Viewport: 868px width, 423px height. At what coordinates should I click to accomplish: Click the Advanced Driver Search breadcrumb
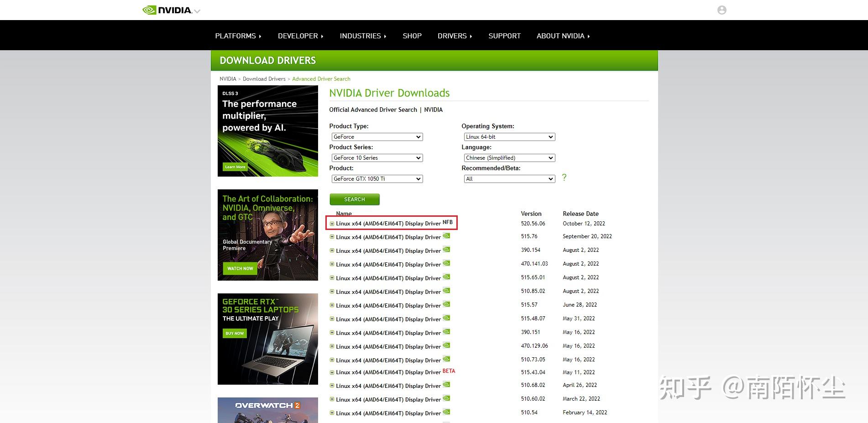coord(321,79)
